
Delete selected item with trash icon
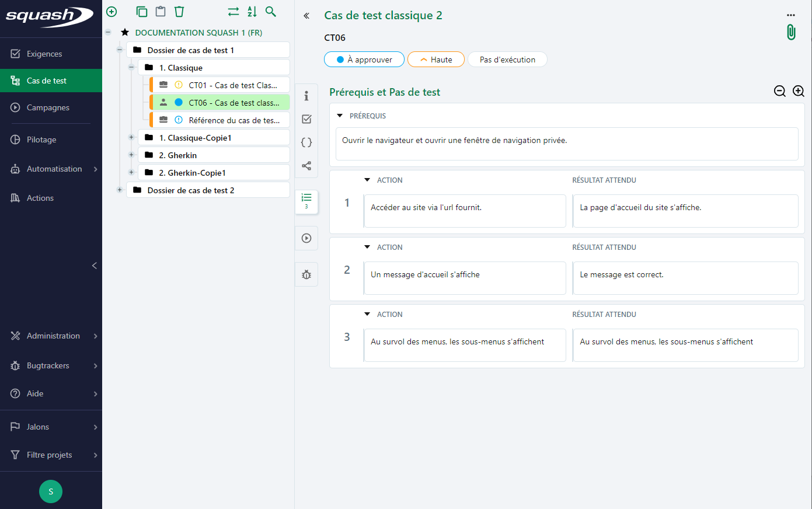point(179,12)
